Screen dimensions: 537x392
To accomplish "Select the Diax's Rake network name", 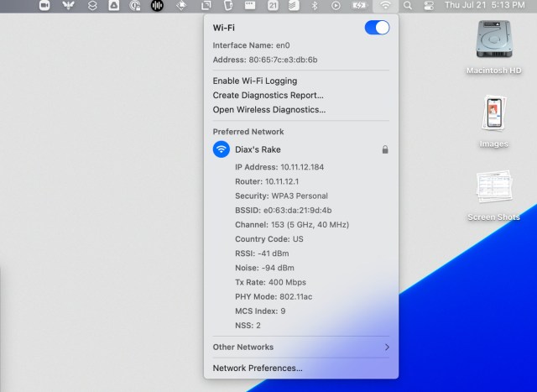I will pyautogui.click(x=258, y=149).
